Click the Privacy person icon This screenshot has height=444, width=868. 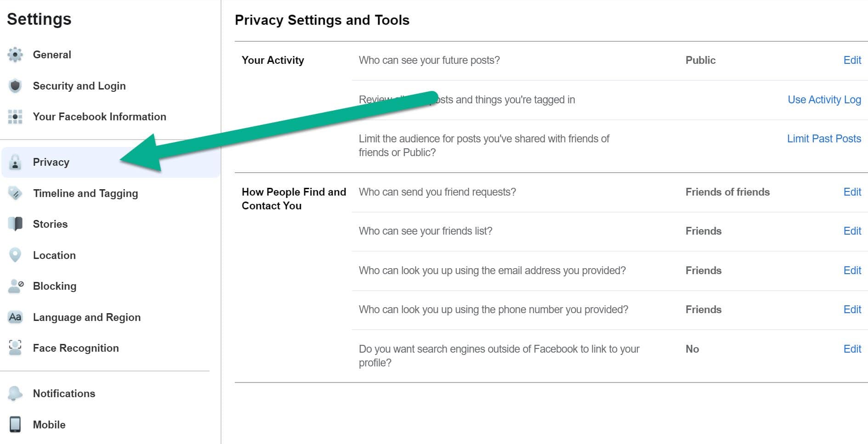pos(15,162)
